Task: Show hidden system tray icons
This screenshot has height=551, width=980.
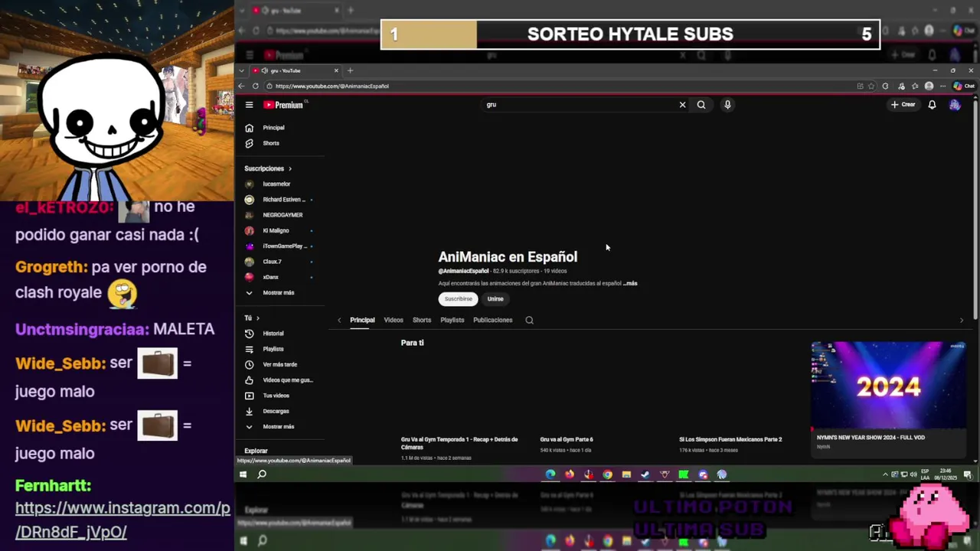Action: (885, 474)
